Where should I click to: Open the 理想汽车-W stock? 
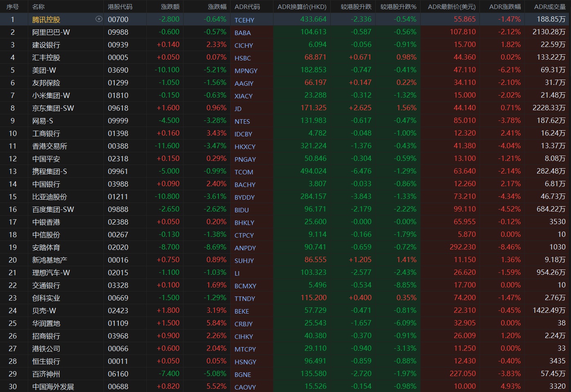click(x=51, y=273)
